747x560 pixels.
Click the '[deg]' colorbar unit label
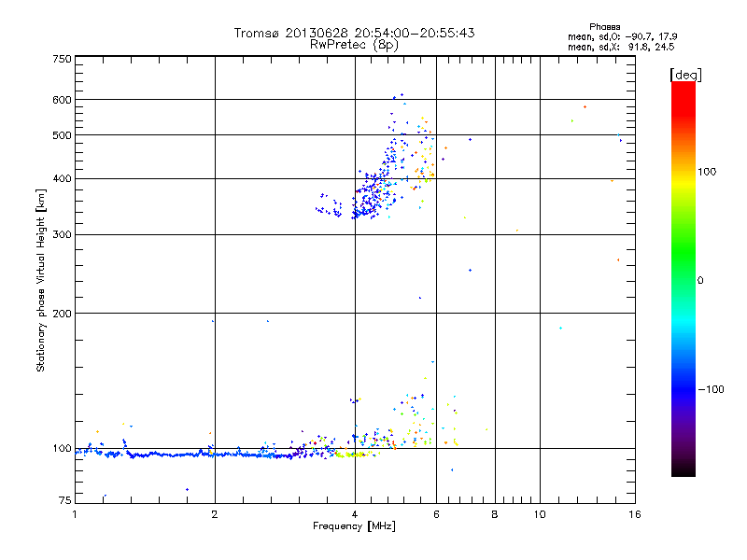(685, 75)
